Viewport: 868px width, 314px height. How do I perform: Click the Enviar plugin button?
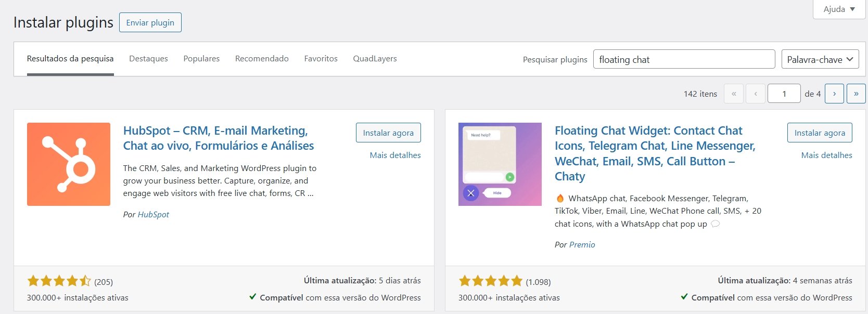(x=150, y=22)
